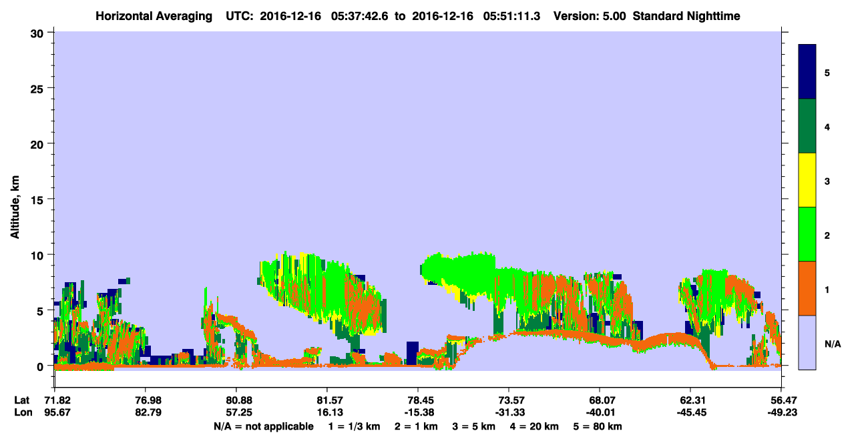
Task: Click '5 = 80 km' legend text
Action: 599,426
